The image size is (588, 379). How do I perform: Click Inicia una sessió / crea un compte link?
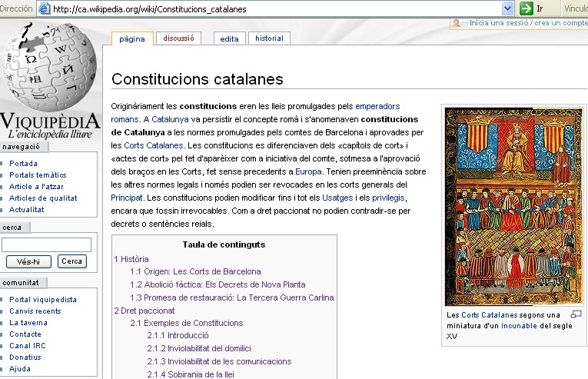(x=528, y=23)
